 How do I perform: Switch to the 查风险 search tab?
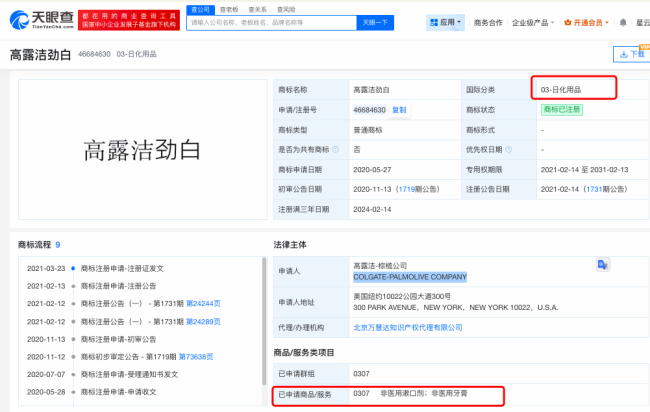286,10
